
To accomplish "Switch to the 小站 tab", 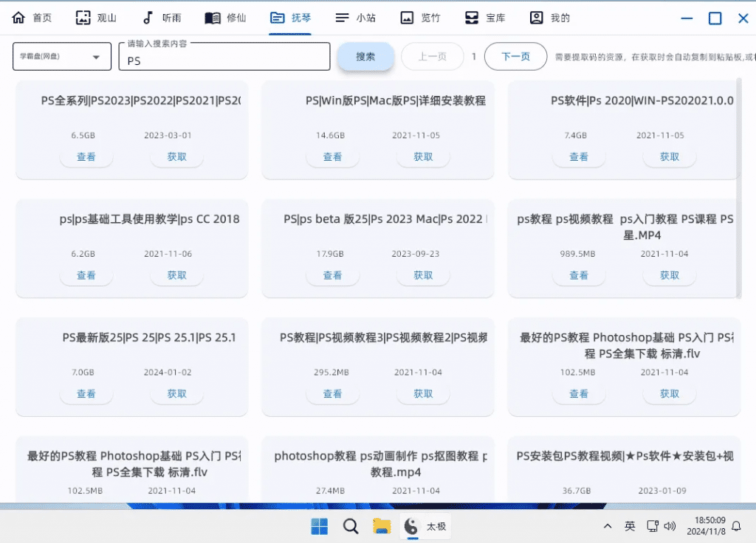I will pyautogui.click(x=355, y=18).
